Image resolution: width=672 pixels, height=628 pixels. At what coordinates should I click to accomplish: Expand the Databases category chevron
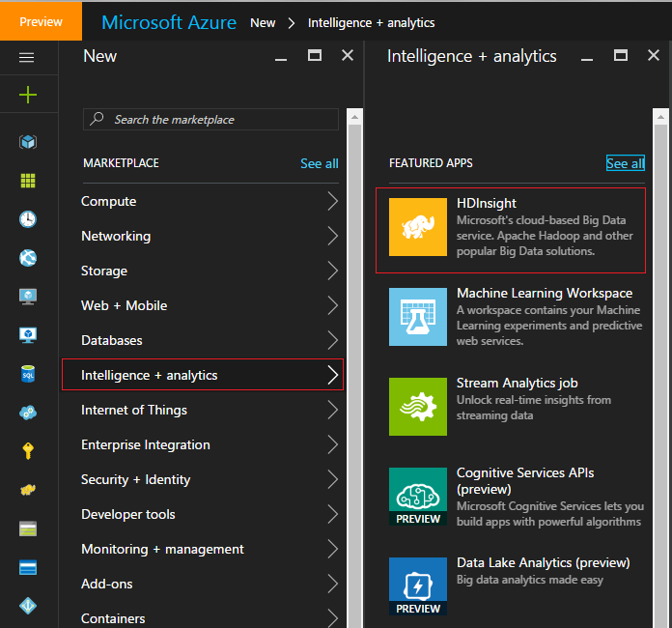coord(333,340)
